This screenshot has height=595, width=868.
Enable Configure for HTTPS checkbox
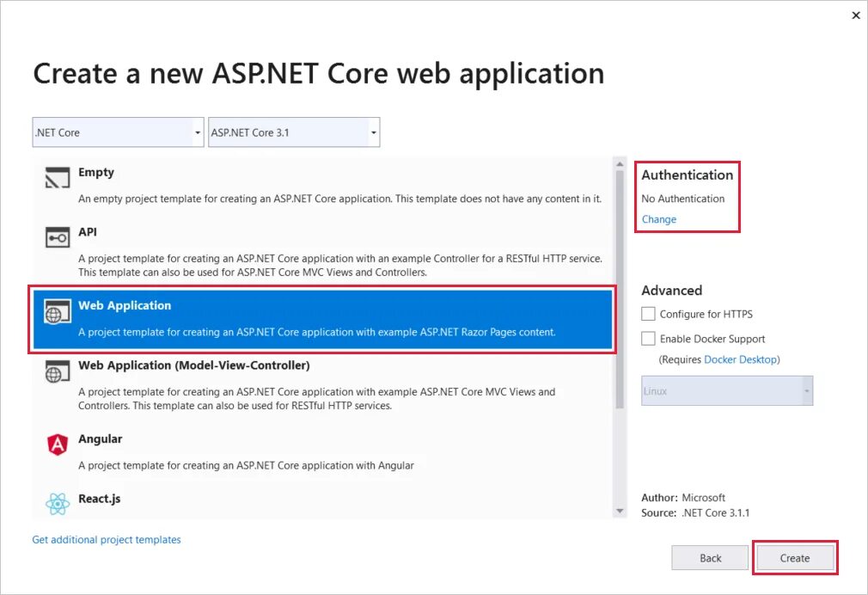coord(648,314)
